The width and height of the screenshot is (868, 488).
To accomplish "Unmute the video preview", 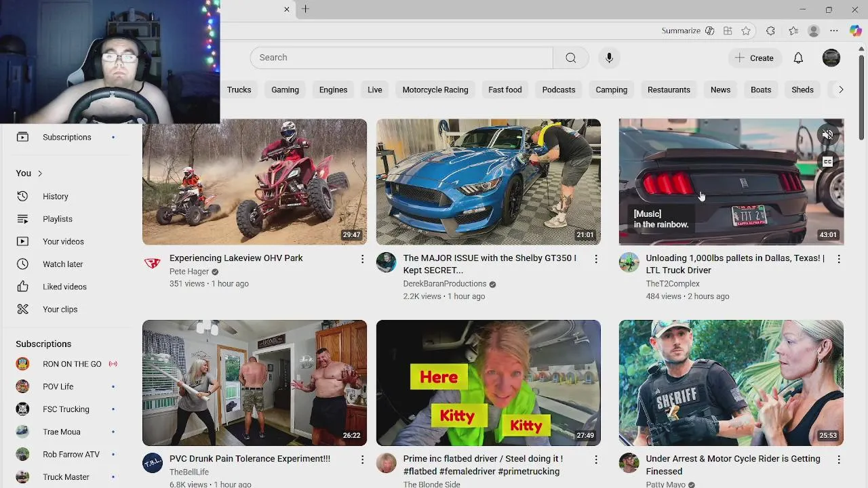I will tap(827, 135).
